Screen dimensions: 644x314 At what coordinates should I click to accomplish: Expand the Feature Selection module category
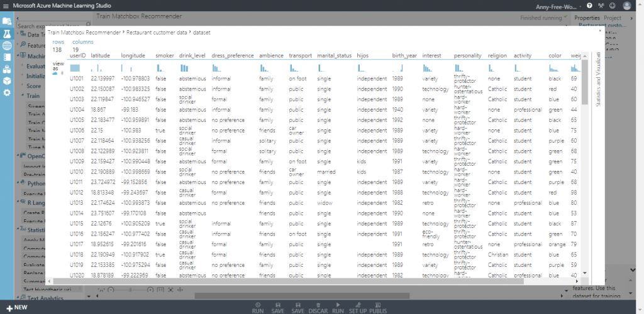pyautogui.click(x=17, y=45)
